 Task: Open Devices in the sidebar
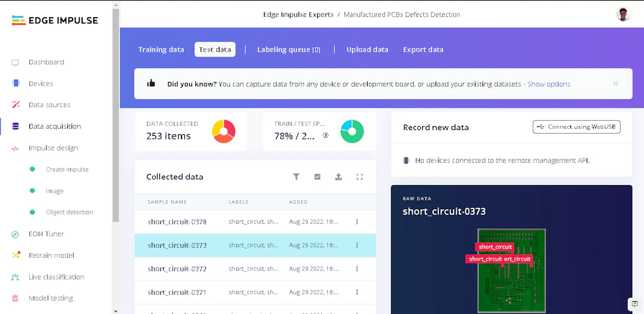40,83
